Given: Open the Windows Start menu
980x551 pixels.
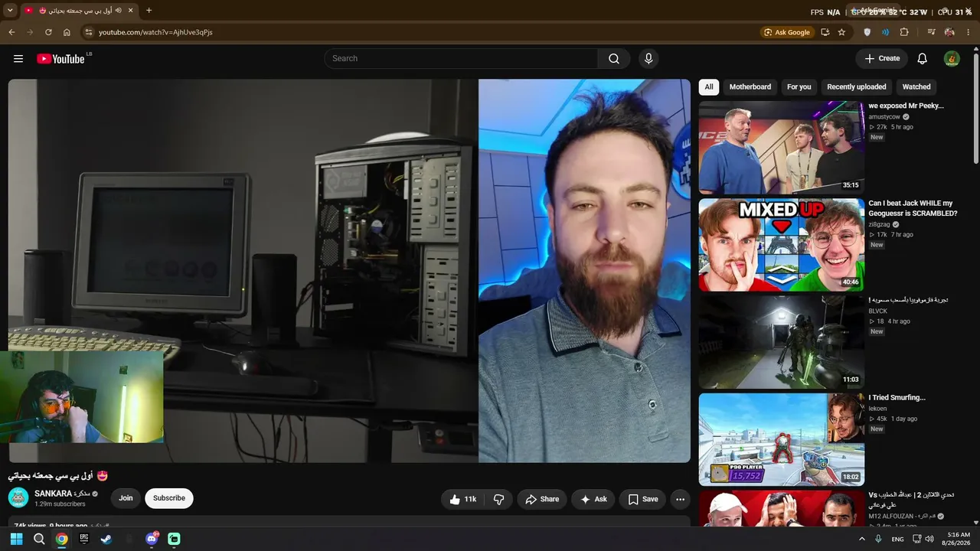Looking at the screenshot, I should [x=16, y=539].
